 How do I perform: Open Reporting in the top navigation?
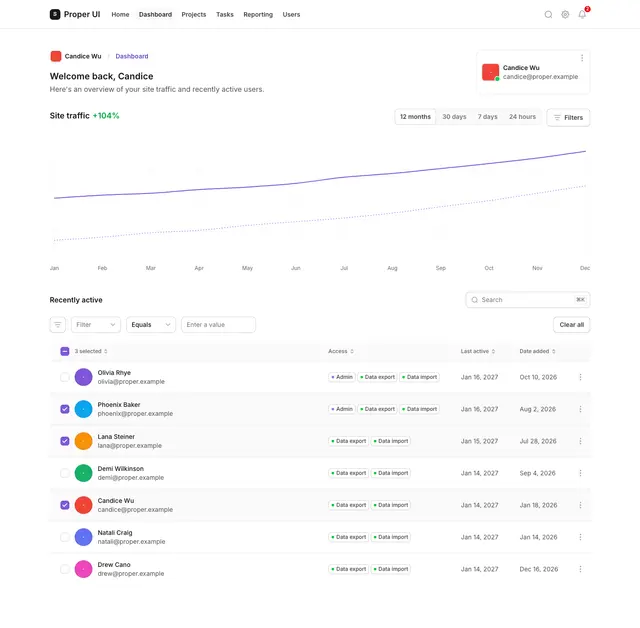click(x=258, y=15)
